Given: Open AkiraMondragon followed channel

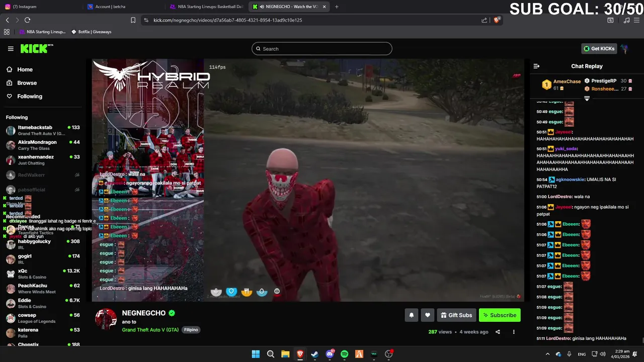Looking at the screenshot, I should [x=43, y=145].
